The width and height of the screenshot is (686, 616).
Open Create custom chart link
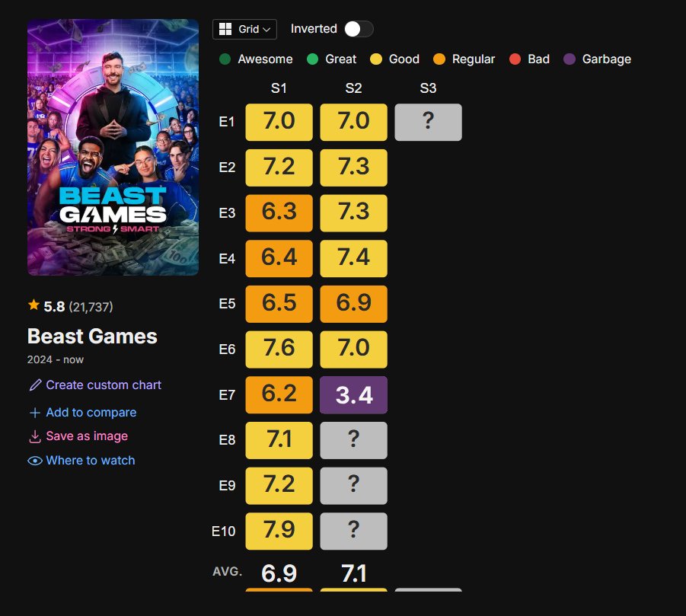point(104,385)
